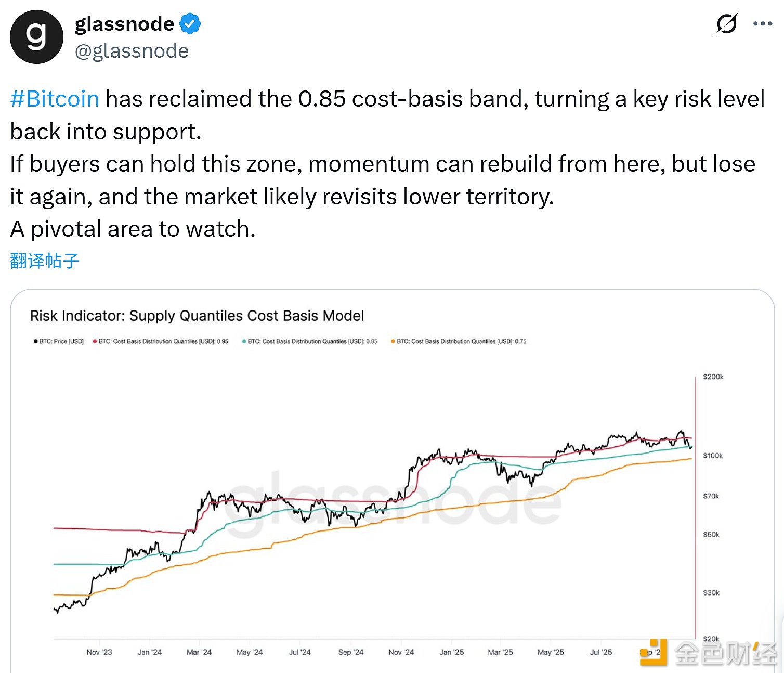The width and height of the screenshot is (784, 673).
Task: Open the three-dot more options menu
Action: tap(762, 24)
